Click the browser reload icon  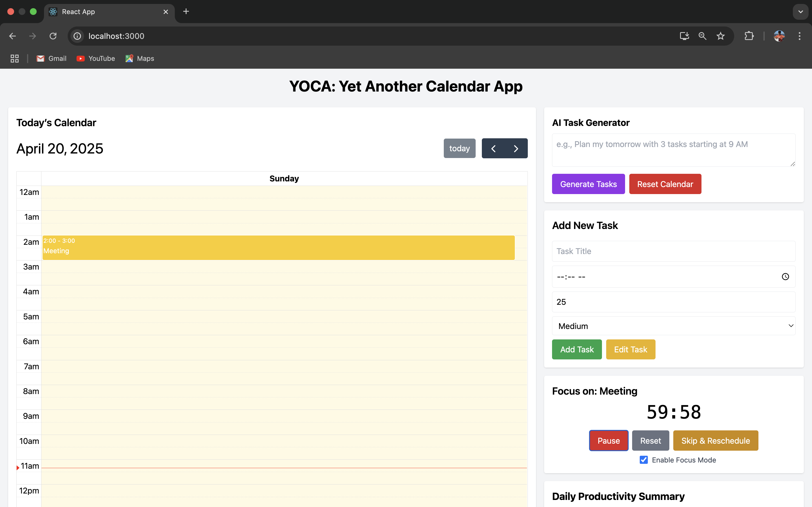click(x=53, y=36)
